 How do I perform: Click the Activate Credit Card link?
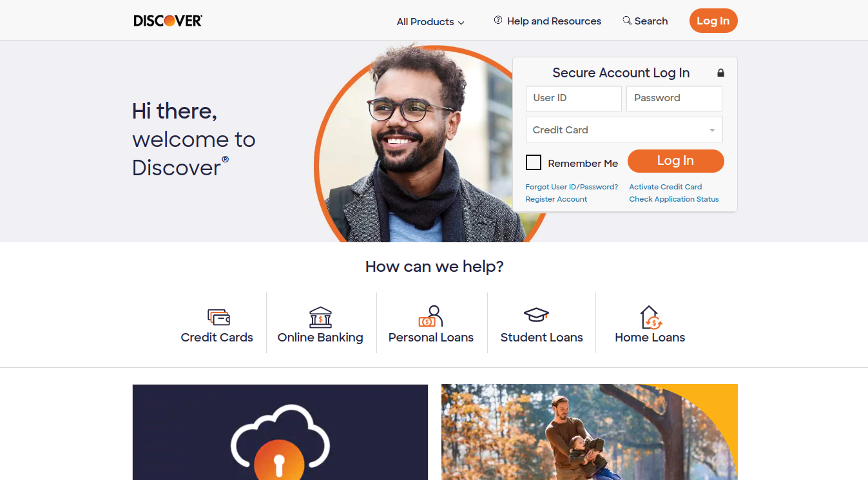(666, 187)
